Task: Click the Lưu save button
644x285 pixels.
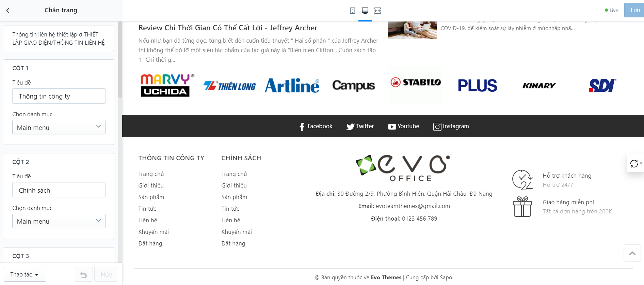Action: 634,10
